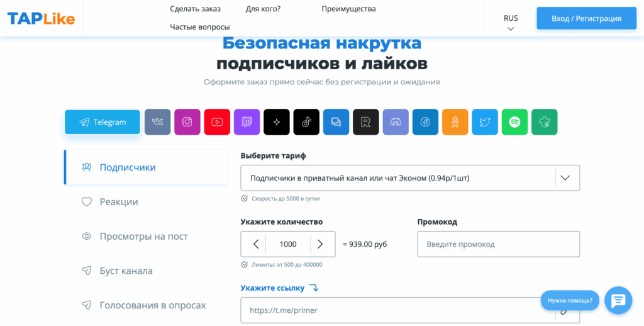Choose the Twitter bird icon

pos(485,122)
